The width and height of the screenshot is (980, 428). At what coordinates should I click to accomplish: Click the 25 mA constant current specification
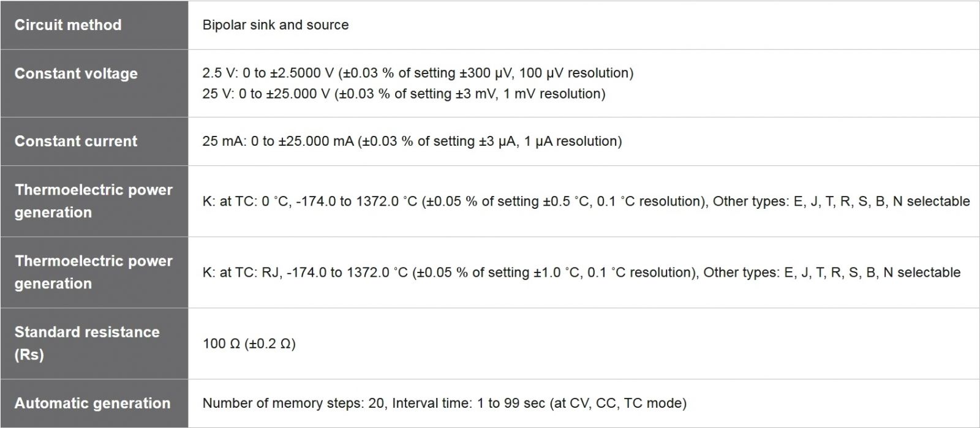point(412,141)
